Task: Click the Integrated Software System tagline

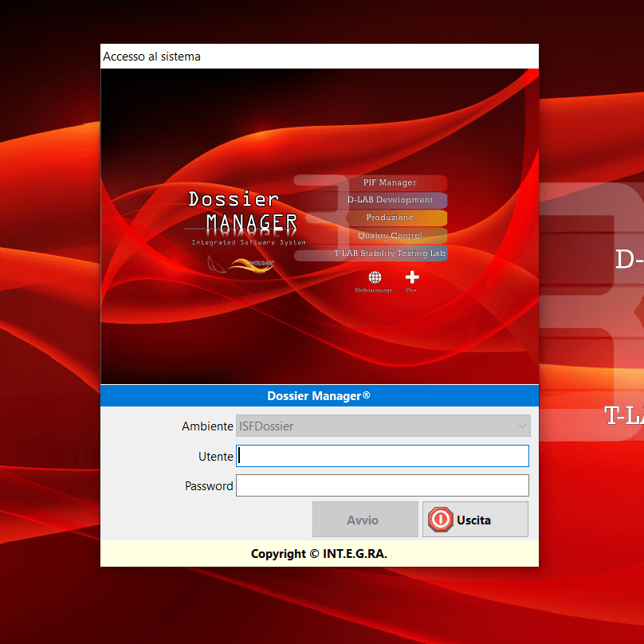Action: tap(249, 242)
